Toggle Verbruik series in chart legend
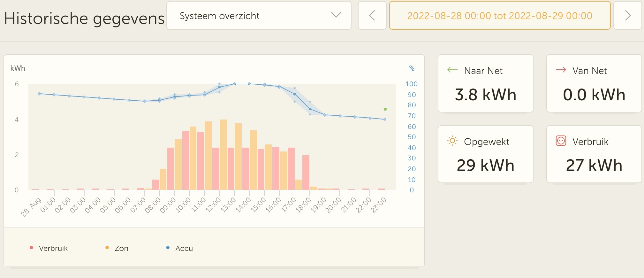Screen dimensions: 644x278 (x=53, y=248)
